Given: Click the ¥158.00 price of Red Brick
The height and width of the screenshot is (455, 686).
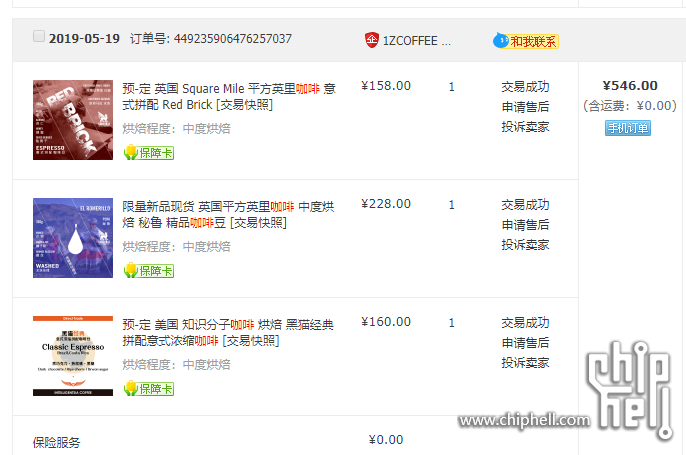Looking at the screenshot, I should 386,86.
